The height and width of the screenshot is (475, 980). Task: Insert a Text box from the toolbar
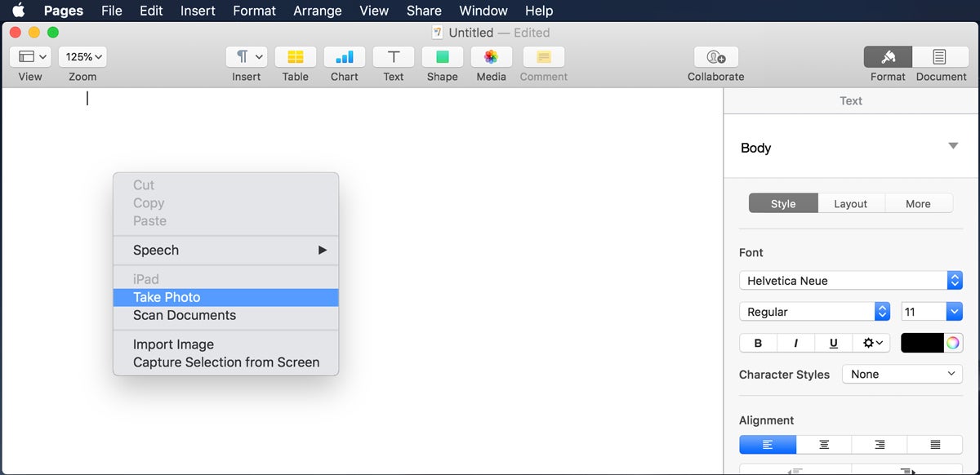point(394,56)
